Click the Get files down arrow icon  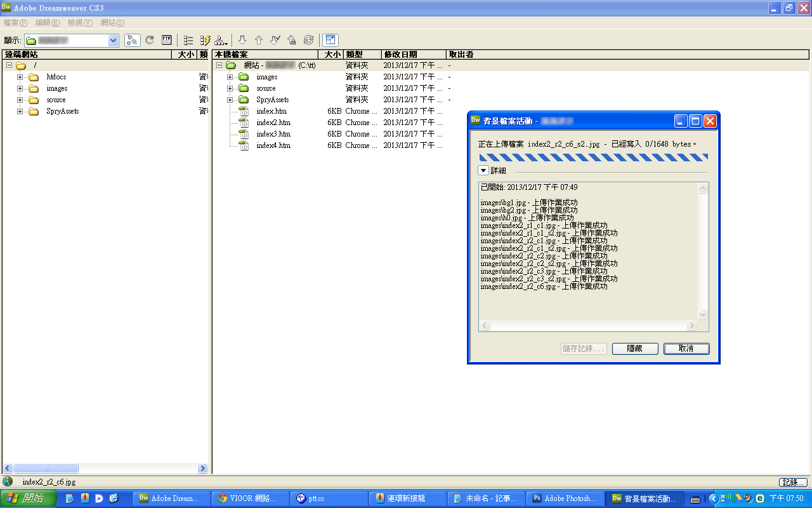click(242, 40)
